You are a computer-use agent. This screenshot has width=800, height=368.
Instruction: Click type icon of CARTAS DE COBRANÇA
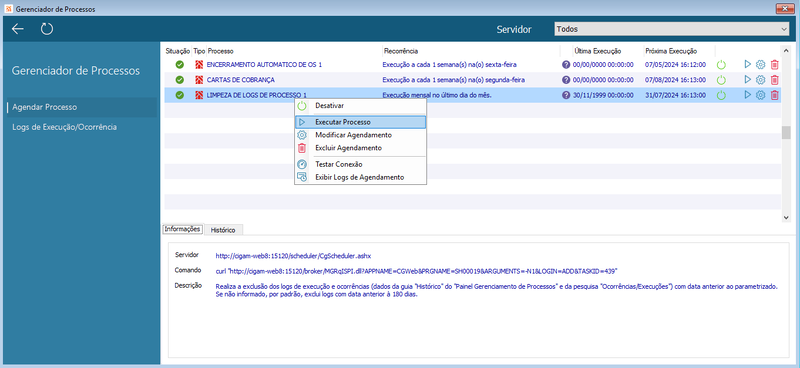pos(199,80)
